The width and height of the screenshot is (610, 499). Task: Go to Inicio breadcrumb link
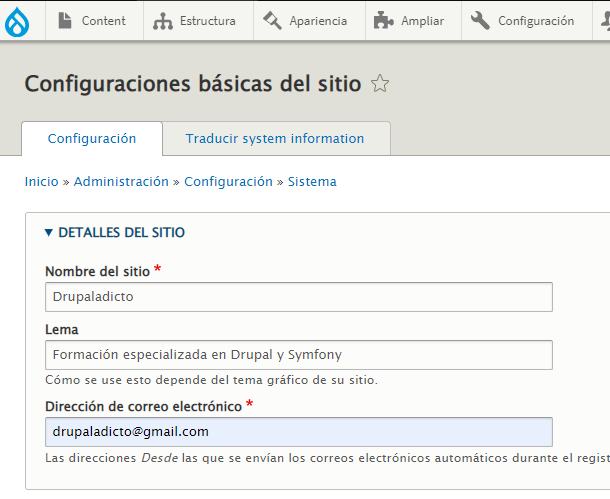42,182
